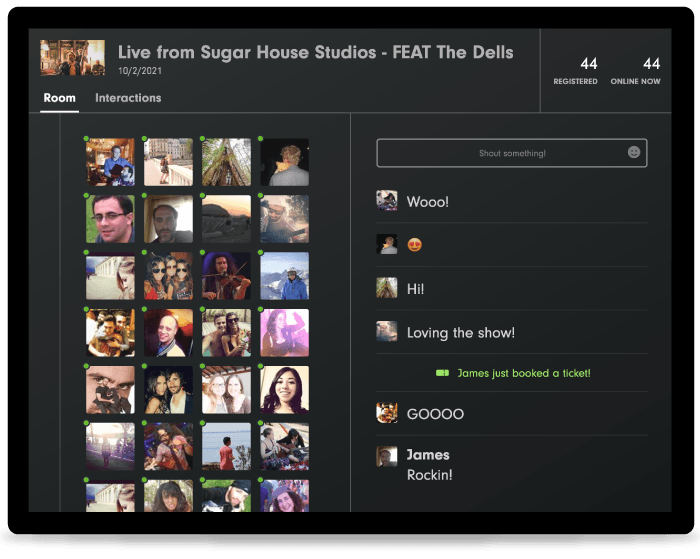Click the Loving the show! message text
The width and height of the screenshot is (700, 559).
[x=461, y=333]
